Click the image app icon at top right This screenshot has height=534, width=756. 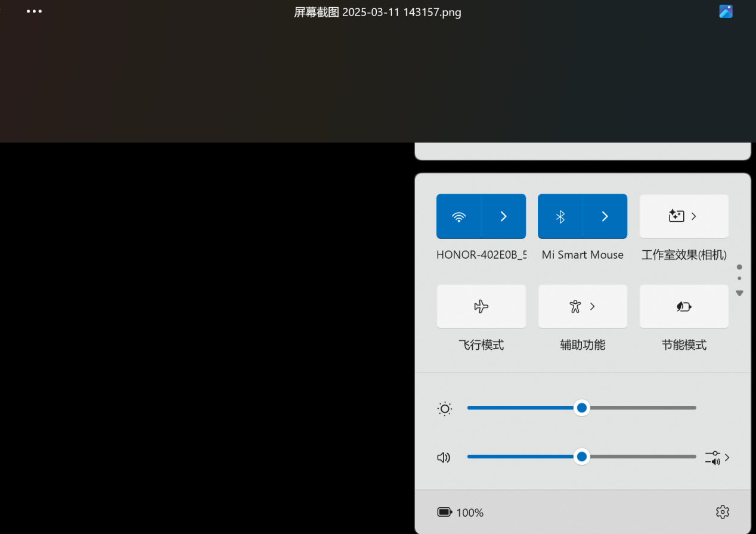pyautogui.click(x=726, y=11)
